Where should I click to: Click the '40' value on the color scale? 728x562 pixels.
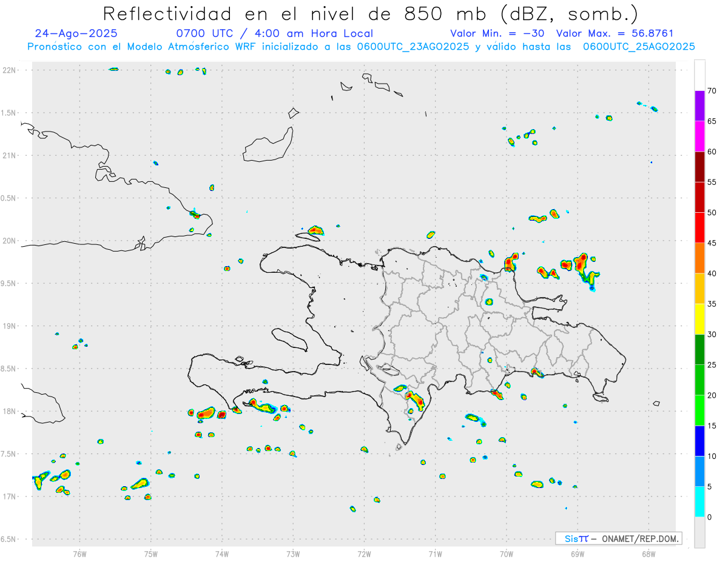tap(712, 273)
